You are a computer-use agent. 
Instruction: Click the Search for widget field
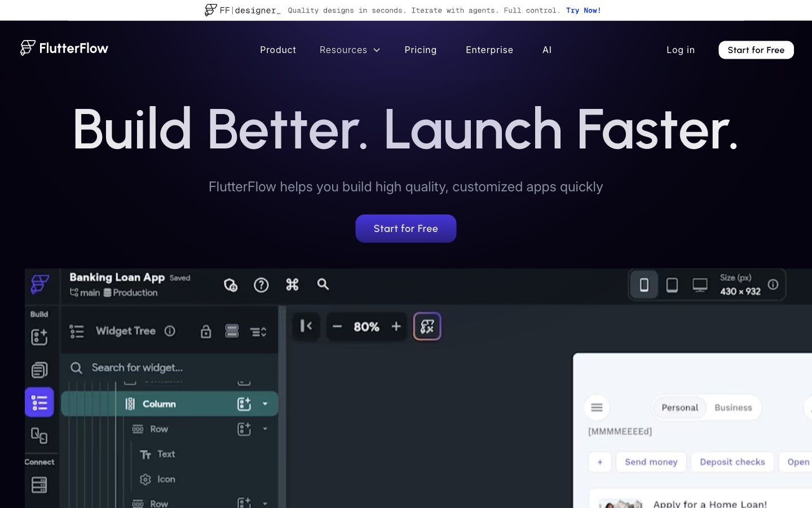tap(170, 368)
